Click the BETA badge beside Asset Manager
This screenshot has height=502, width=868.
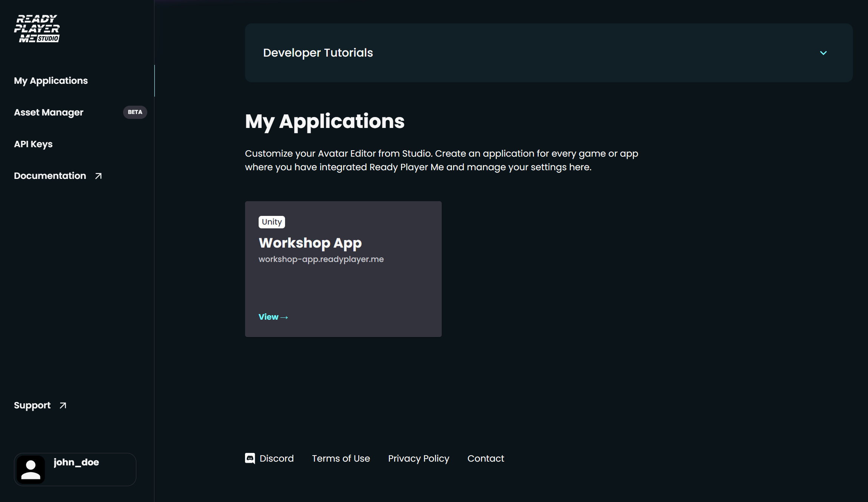[x=135, y=112]
